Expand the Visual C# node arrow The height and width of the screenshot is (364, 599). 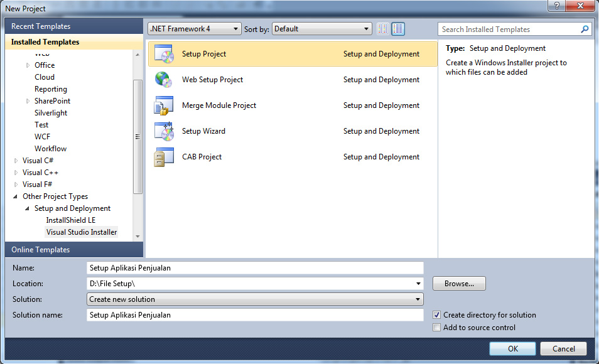(x=16, y=161)
